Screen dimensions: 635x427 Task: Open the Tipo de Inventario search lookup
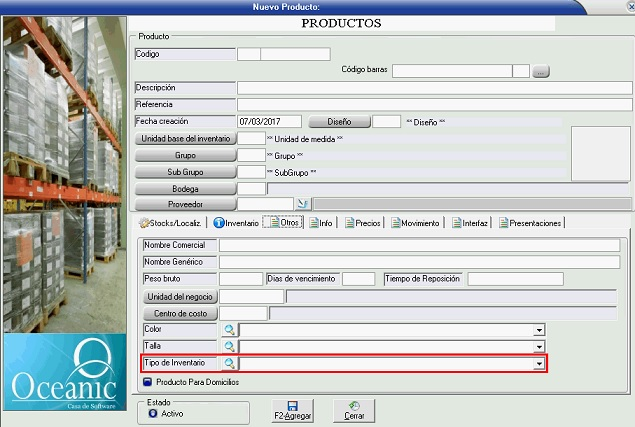(229, 364)
